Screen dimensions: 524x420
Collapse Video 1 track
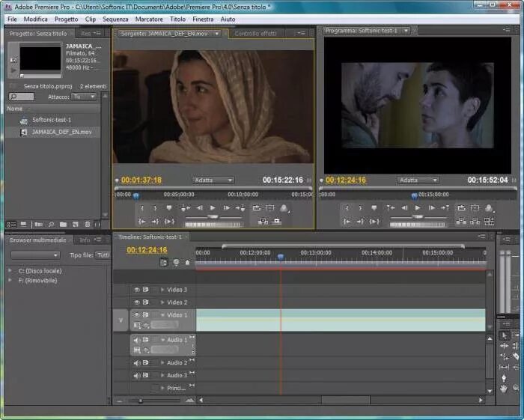pos(162,315)
